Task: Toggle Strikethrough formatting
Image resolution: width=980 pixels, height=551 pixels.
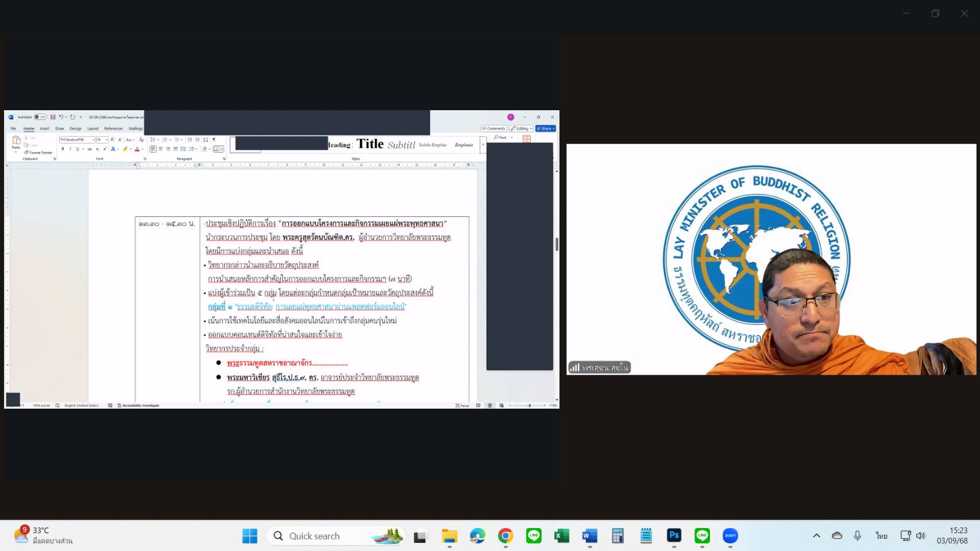Action: (90, 149)
